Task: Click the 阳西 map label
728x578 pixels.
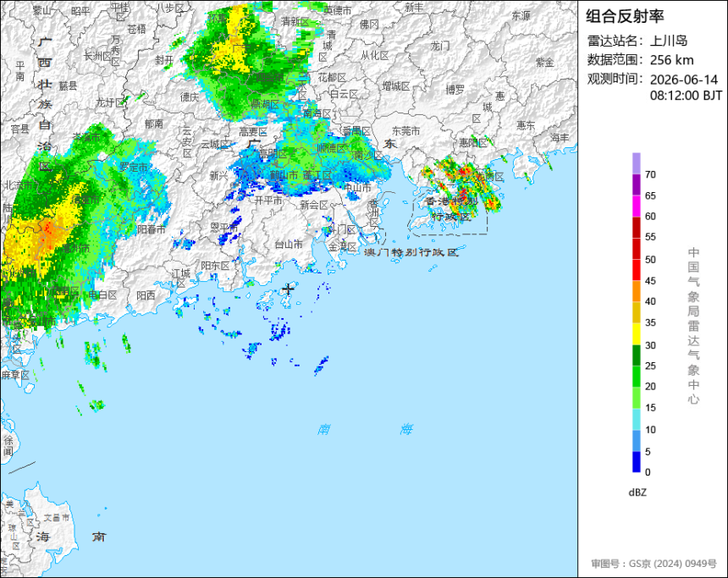Action: pos(146,295)
